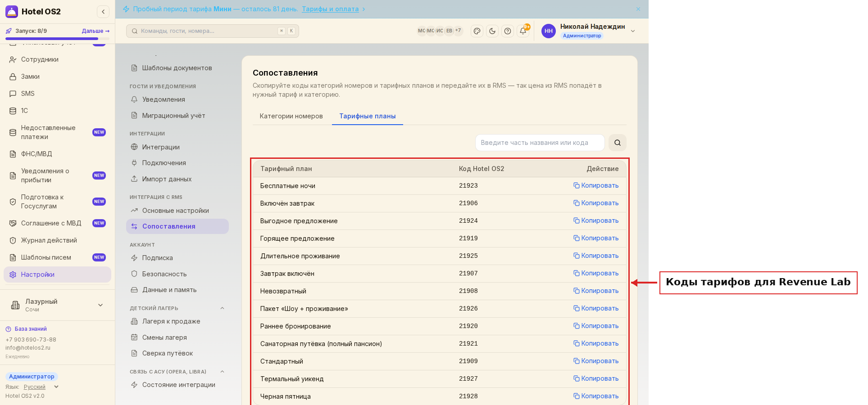Close the trial period banner

click(638, 9)
